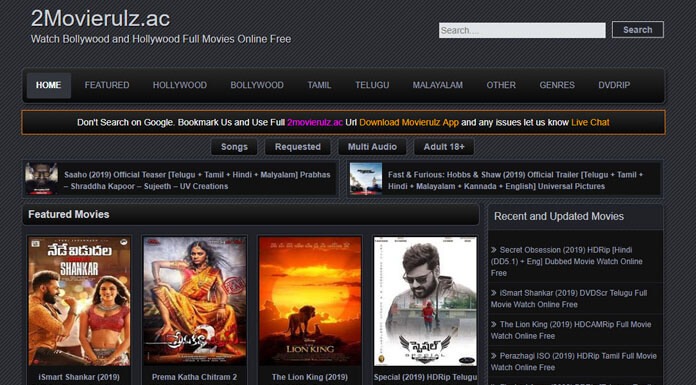Click the Adult 18+ button
The height and width of the screenshot is (385, 696).
(444, 147)
